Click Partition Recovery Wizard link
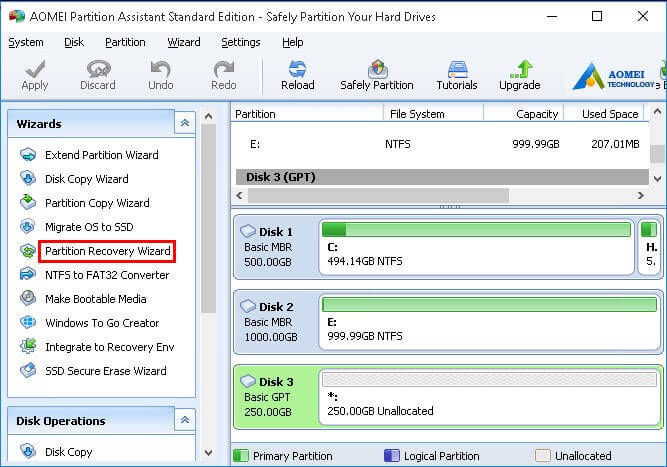 (107, 251)
